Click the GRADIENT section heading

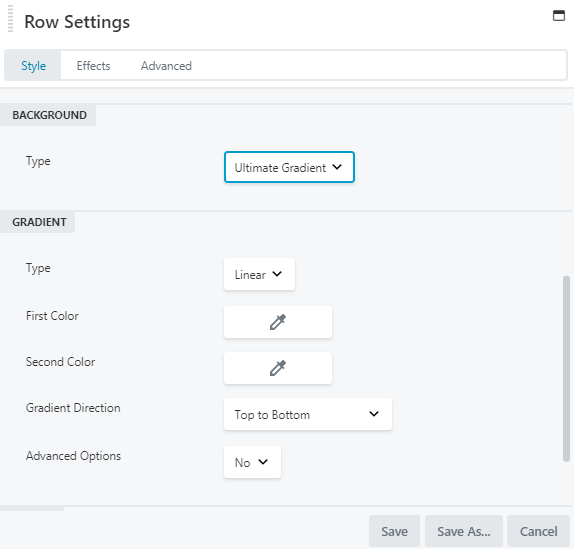click(39, 222)
